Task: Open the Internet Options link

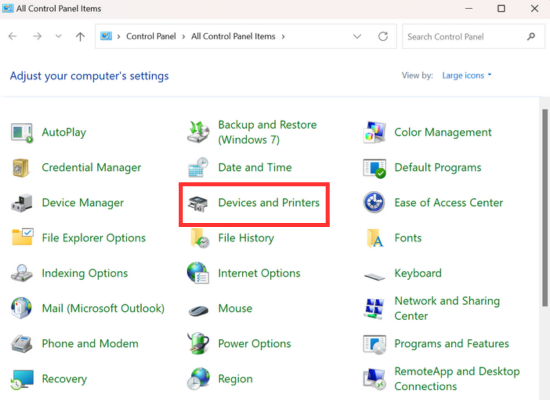Action: point(259,273)
